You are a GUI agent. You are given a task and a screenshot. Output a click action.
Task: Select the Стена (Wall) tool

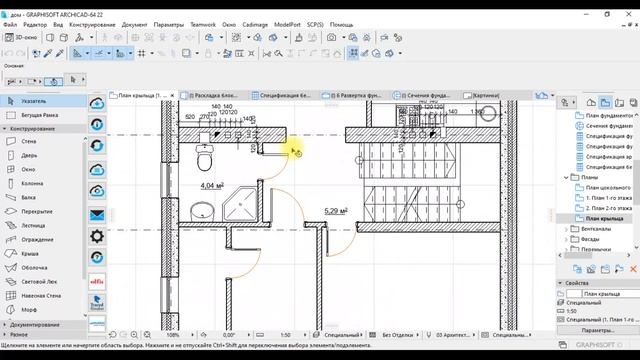[x=43, y=141]
